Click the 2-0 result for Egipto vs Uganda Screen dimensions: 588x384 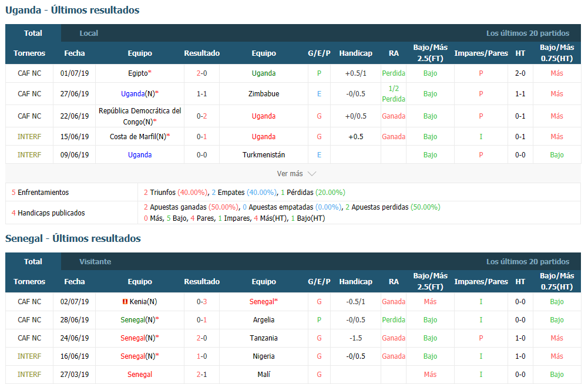[x=201, y=73]
